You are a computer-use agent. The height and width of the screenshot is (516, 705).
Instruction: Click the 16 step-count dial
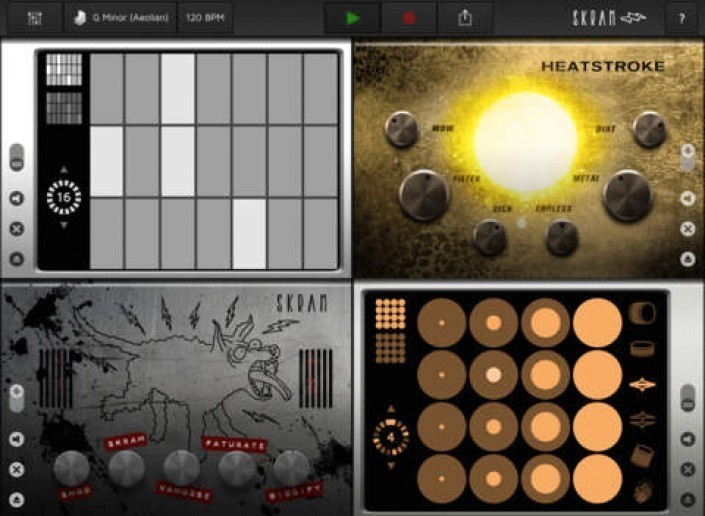(x=64, y=197)
